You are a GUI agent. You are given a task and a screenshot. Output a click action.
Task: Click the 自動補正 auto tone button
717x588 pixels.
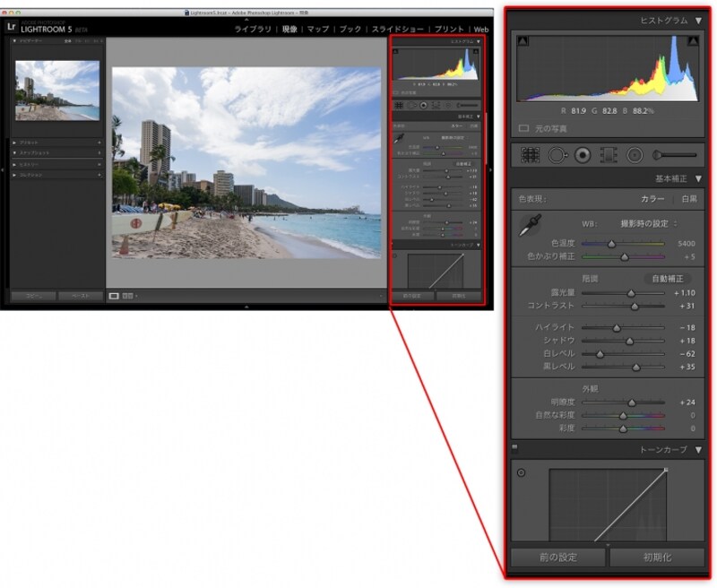667,279
